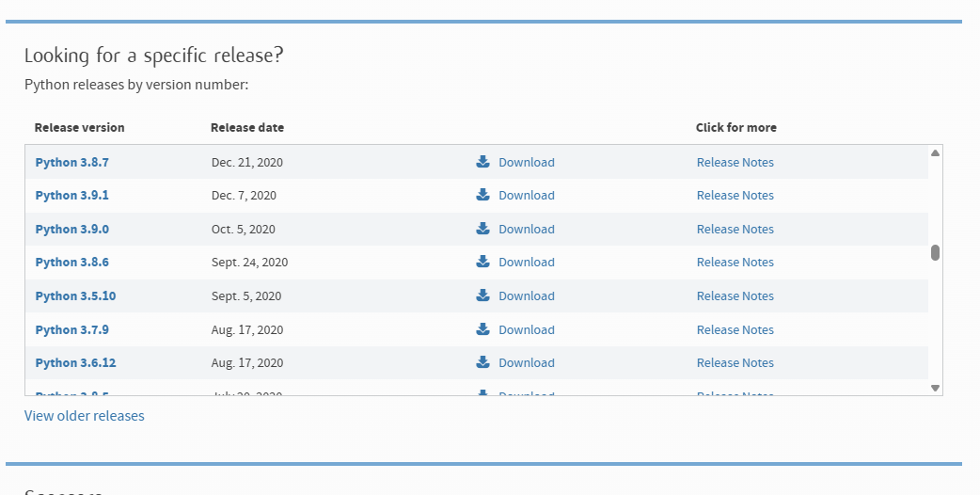Click the Download text link for Python 3.8.6
980x495 pixels.
[527, 263]
